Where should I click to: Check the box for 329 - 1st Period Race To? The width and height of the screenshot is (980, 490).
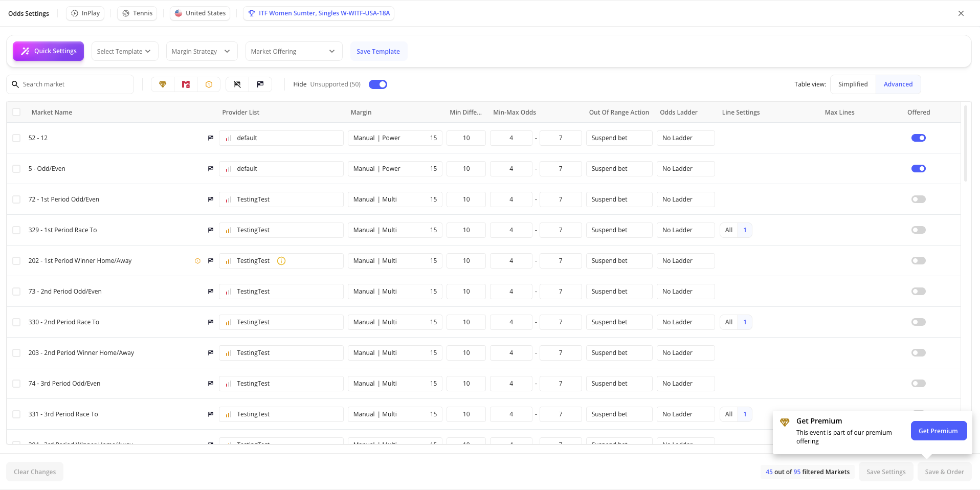pyautogui.click(x=16, y=230)
